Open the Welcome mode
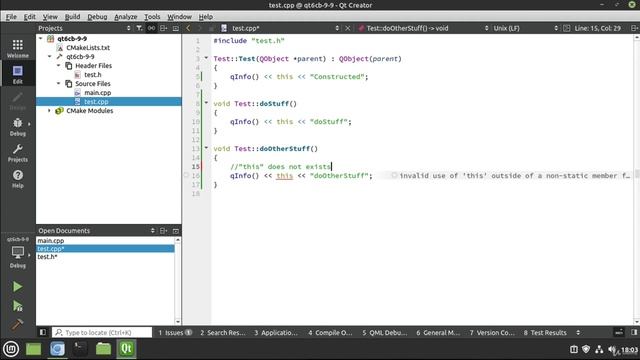The image size is (640, 360). point(18,49)
